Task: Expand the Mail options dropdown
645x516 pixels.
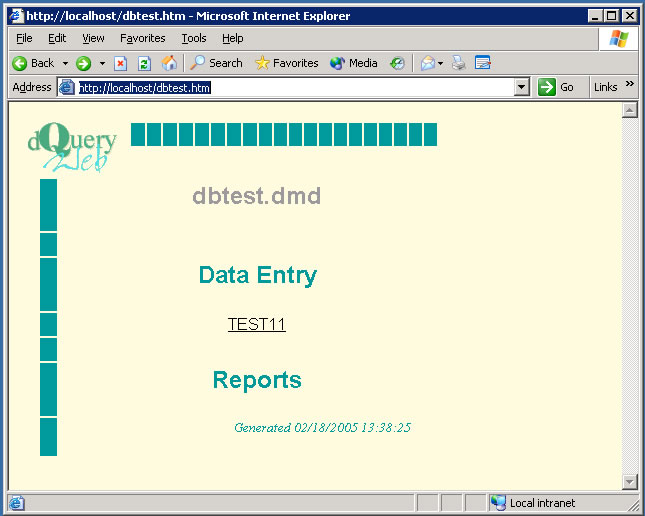Action: coord(440,63)
